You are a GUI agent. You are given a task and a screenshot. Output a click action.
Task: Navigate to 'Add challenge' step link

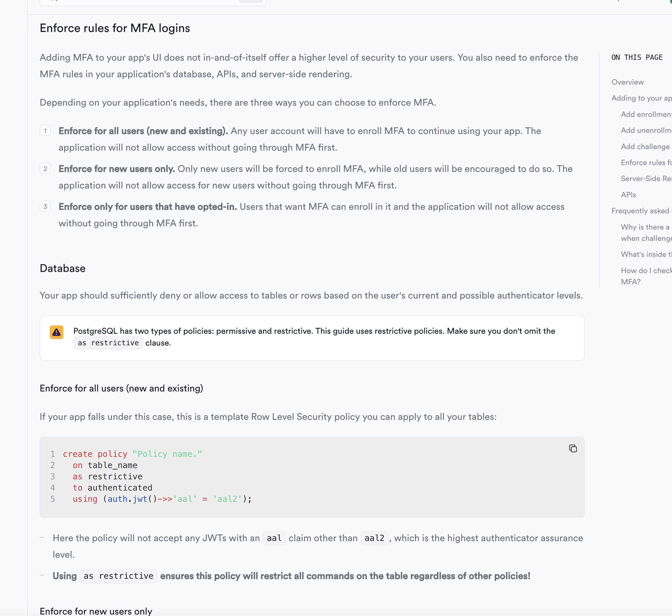pos(645,147)
